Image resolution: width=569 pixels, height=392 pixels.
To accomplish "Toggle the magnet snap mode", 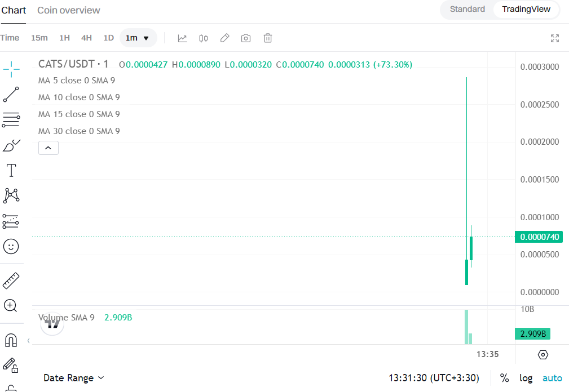I will pyautogui.click(x=11, y=340).
